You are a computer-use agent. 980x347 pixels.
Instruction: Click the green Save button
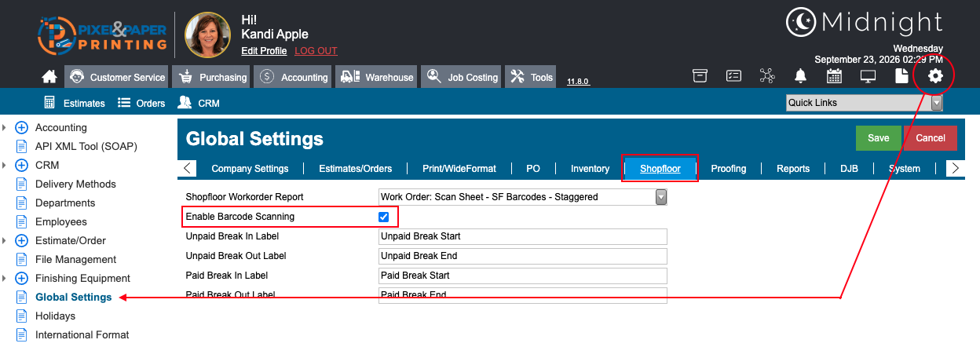[878, 138]
